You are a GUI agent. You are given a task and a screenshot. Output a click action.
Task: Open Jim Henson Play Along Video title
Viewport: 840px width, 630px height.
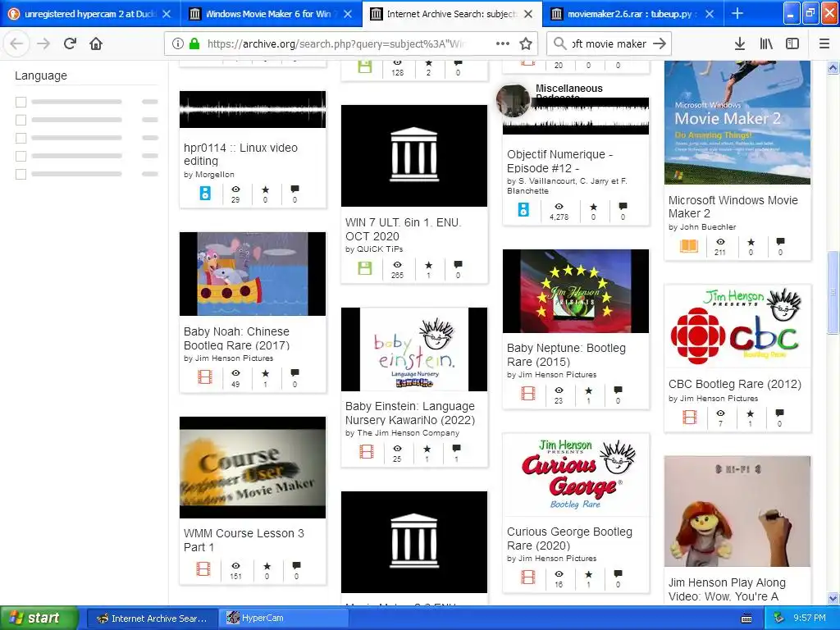click(x=727, y=589)
